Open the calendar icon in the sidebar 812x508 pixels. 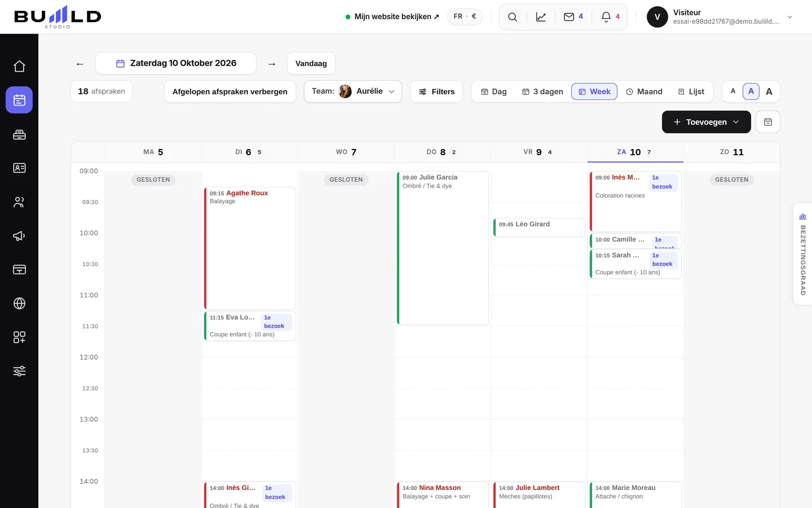pyautogui.click(x=19, y=100)
